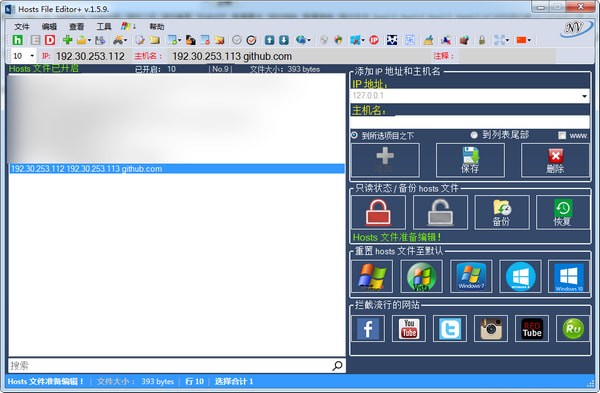Expand the fullscreen arrows icon dropdown
Image resolution: width=600 pixels, height=393 pixels.
tap(508, 40)
